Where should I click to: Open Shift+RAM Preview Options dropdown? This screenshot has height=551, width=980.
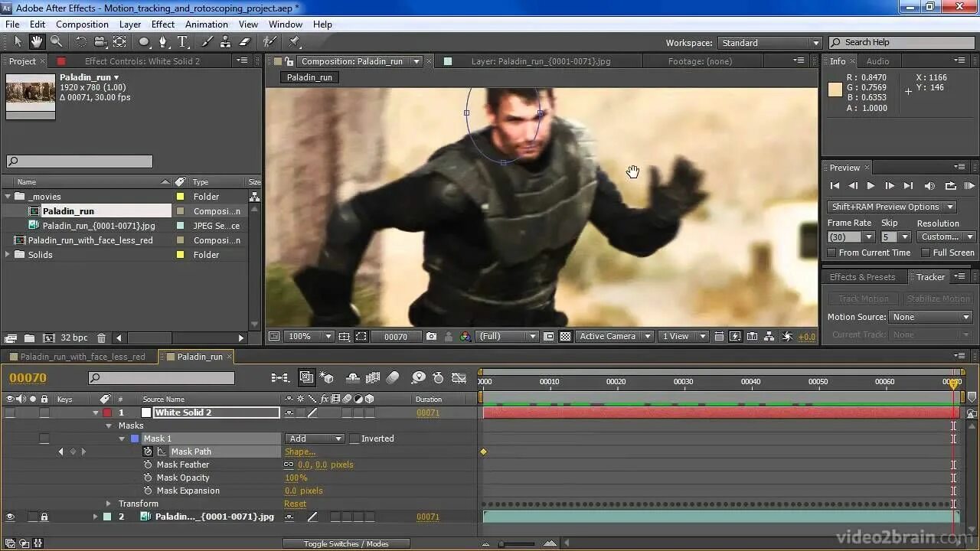coord(892,207)
